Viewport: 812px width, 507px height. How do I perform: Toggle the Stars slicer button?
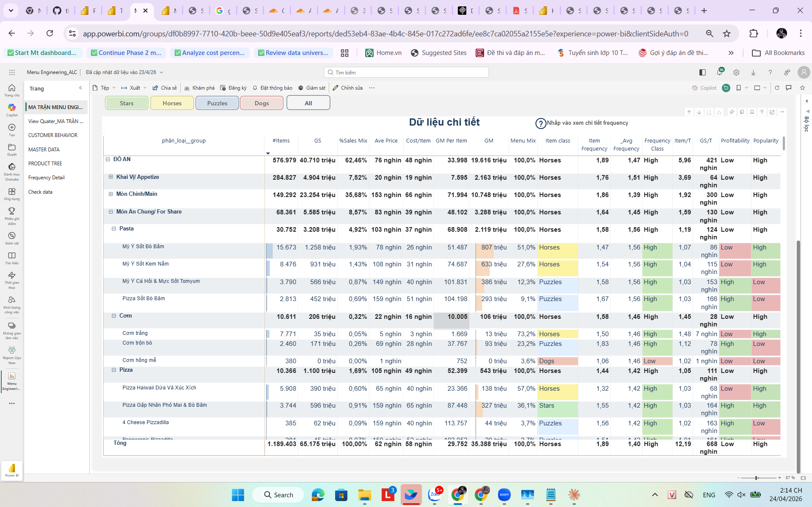click(127, 103)
